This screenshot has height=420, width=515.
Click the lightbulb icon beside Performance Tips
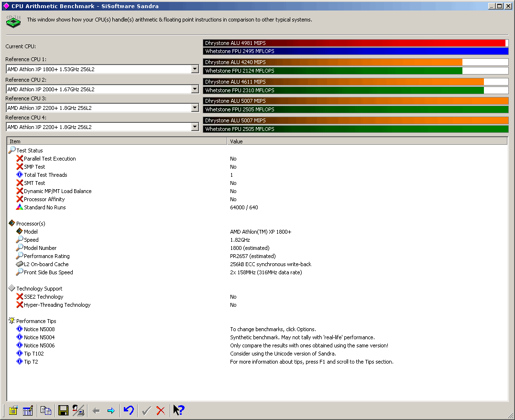pyautogui.click(x=12, y=321)
